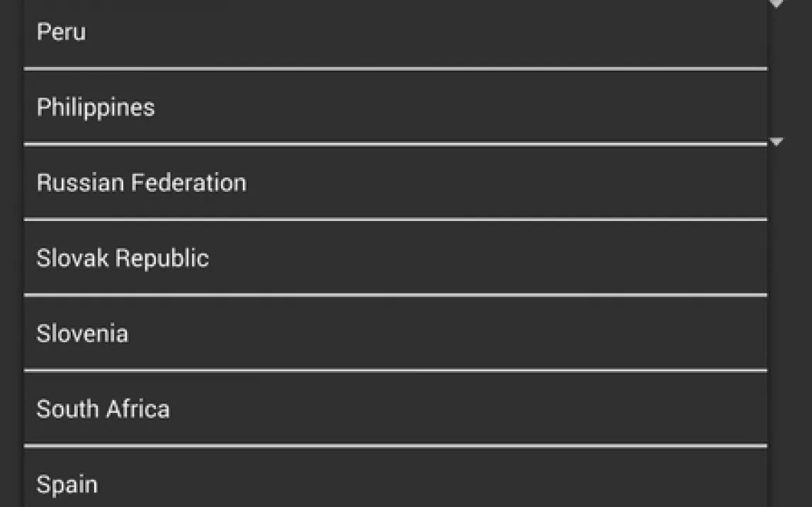This screenshot has height=507, width=812.
Task: Select South Africa entry
Action: pyautogui.click(x=395, y=409)
